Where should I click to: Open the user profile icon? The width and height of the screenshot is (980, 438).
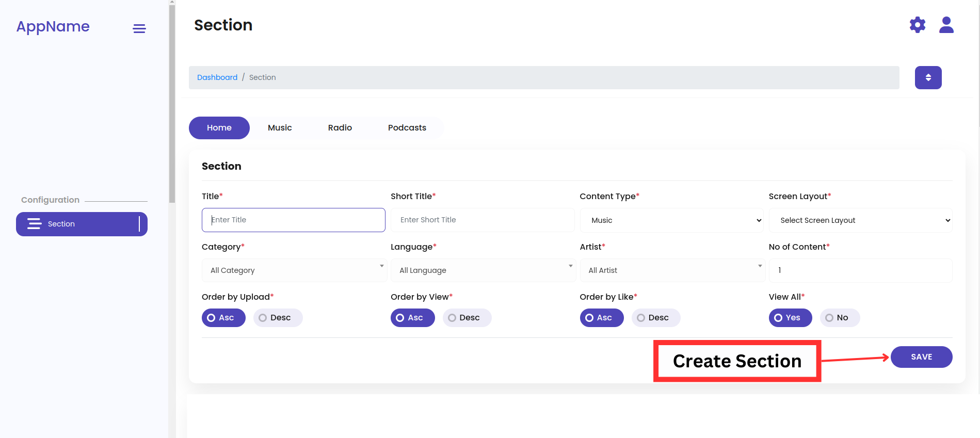[x=946, y=25]
